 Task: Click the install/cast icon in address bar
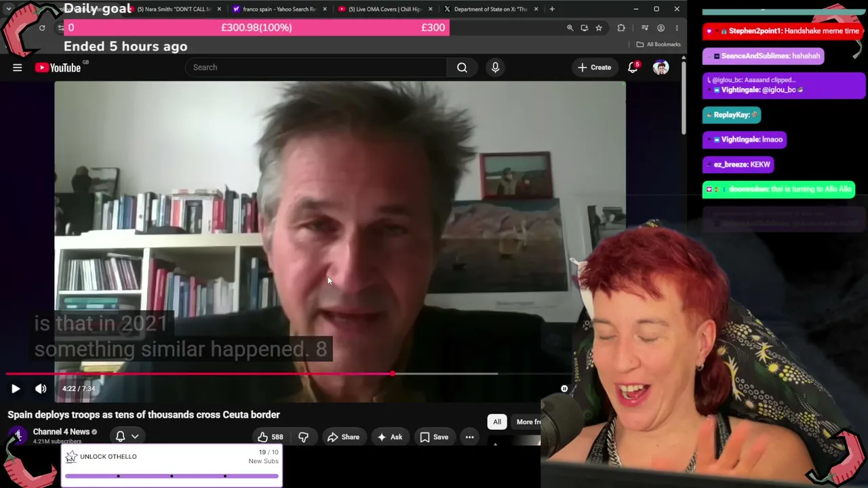tap(584, 28)
